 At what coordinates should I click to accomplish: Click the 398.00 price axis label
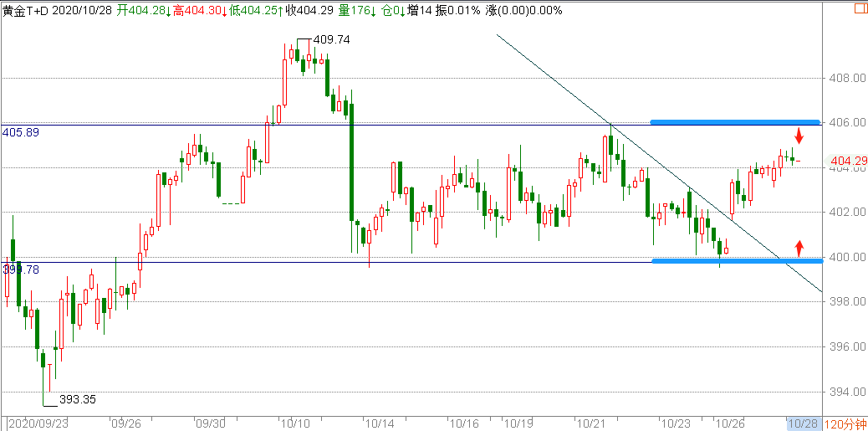[x=846, y=302]
